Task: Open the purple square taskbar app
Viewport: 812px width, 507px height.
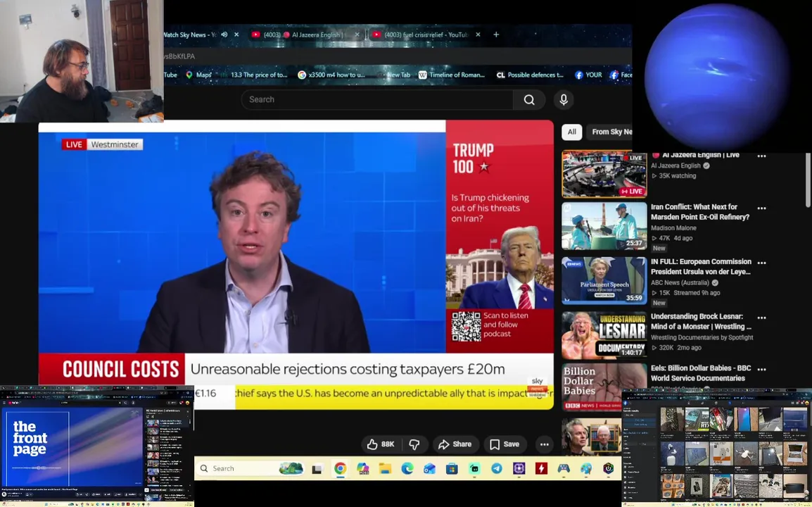Action: [519, 469]
